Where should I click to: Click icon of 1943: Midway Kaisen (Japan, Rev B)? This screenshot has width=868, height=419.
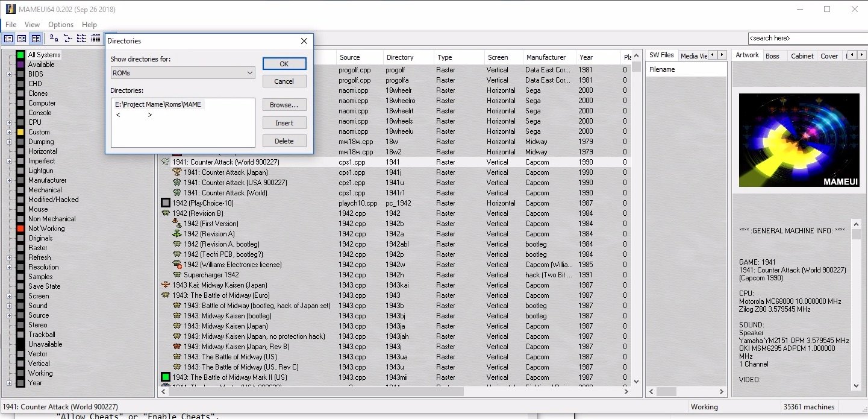click(177, 347)
